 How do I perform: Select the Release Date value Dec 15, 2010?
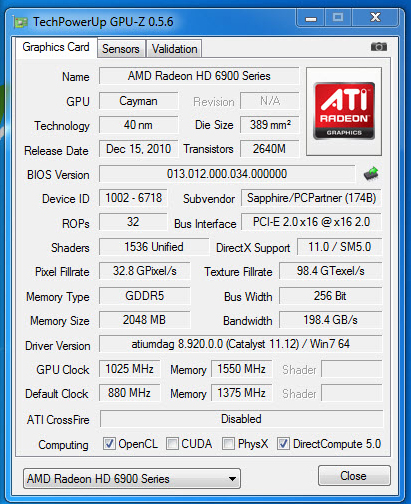(x=138, y=149)
